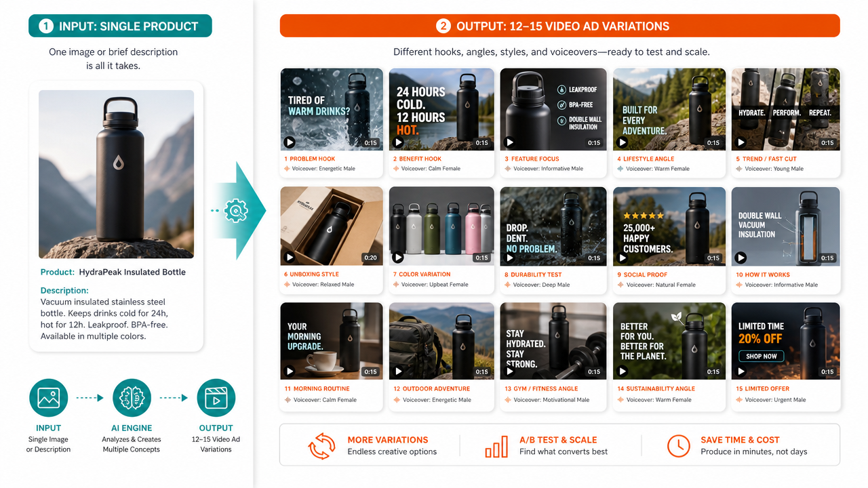Click 'Voiceover: Informative Male' under Feature Focus
This screenshot has height=488, width=868.
click(547, 169)
